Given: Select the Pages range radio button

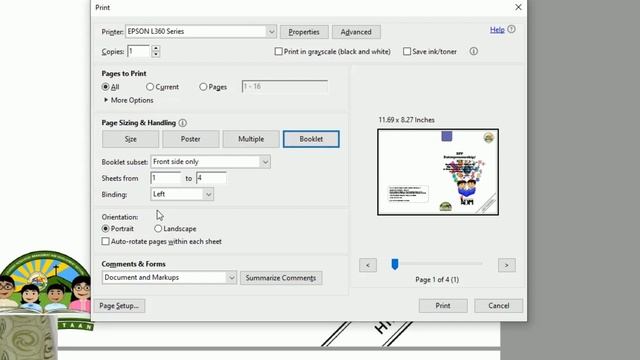Looking at the screenshot, I should (203, 87).
